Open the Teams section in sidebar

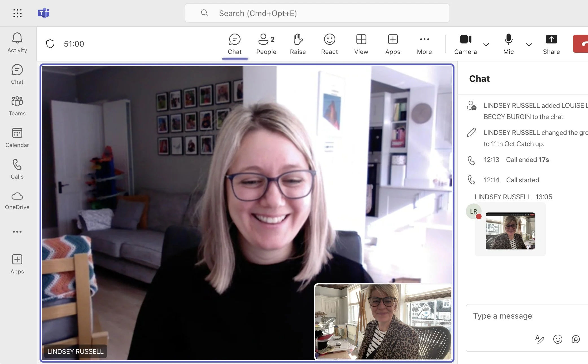(x=17, y=106)
